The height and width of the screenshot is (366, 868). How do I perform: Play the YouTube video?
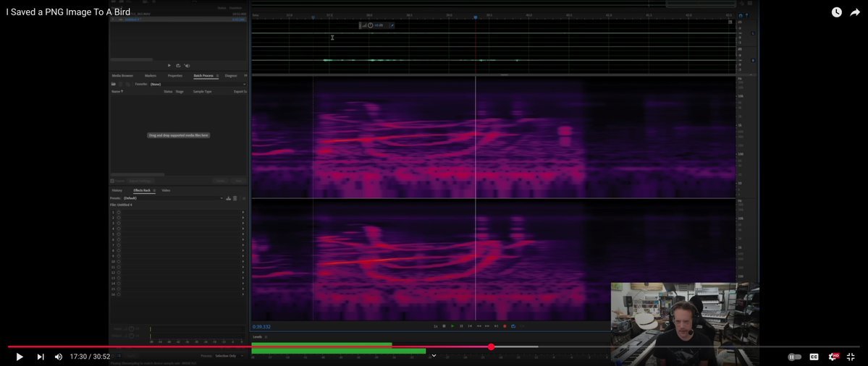20,357
